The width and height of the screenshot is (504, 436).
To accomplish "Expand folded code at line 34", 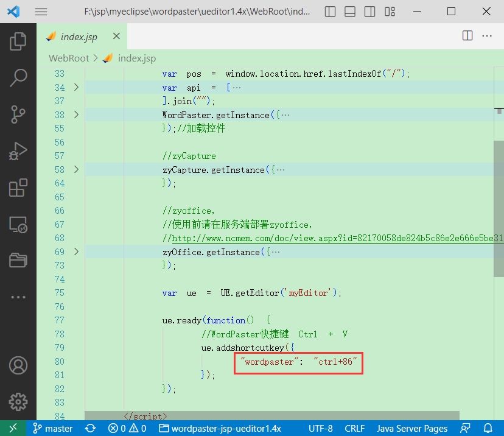I will point(76,88).
